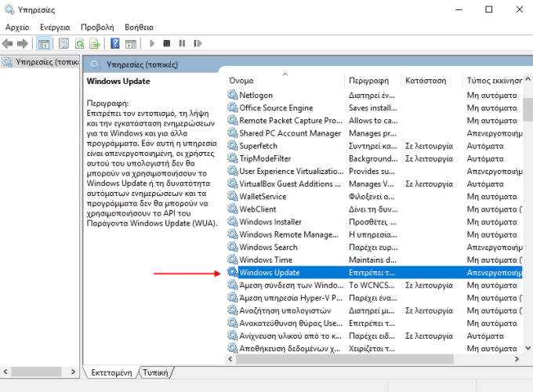This screenshot has height=392, width=533.
Task: Click the gear icon beside WebClient
Action: coord(233,209)
